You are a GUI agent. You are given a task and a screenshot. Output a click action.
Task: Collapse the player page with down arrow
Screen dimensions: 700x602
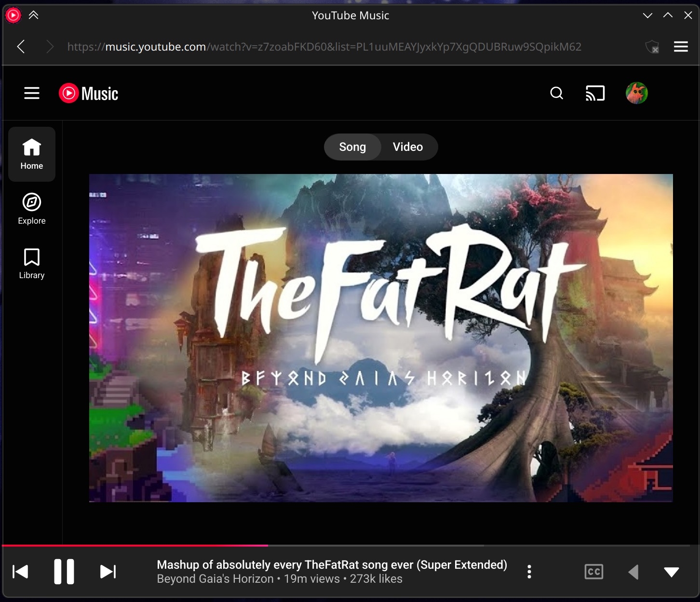click(671, 572)
